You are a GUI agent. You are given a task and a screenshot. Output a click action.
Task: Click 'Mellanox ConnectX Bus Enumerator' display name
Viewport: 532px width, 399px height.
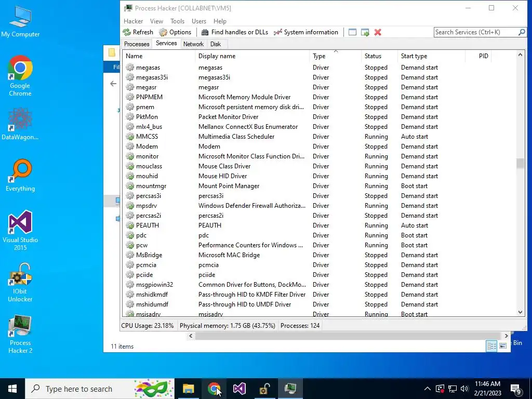(248, 127)
